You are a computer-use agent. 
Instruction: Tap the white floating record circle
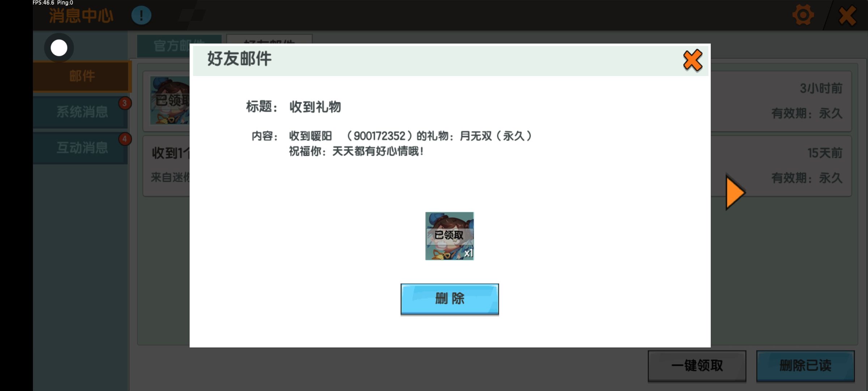[59, 48]
